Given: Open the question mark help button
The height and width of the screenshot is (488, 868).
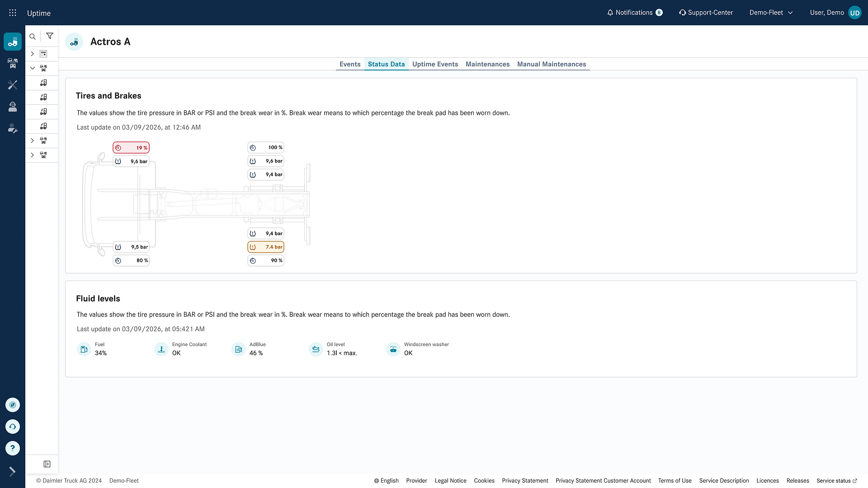Looking at the screenshot, I should click(13, 448).
